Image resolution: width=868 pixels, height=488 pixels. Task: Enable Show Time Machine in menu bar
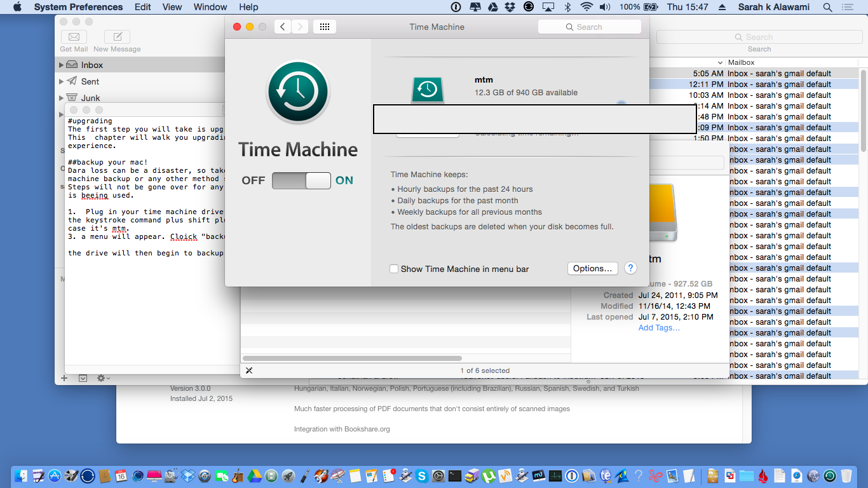394,269
